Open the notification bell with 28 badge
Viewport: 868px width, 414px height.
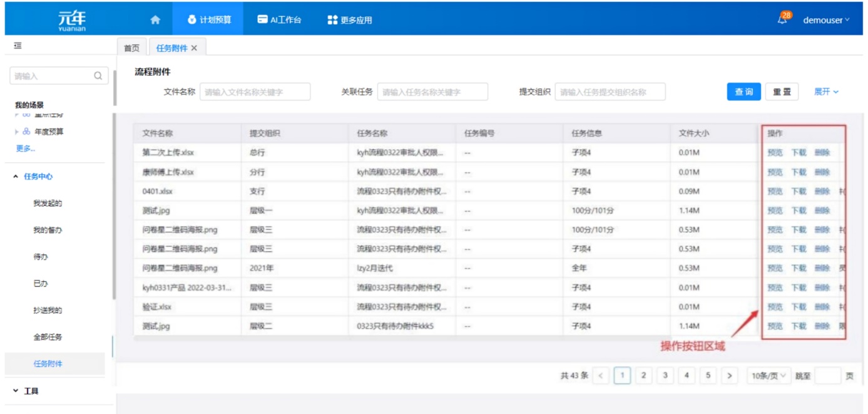pyautogui.click(x=782, y=20)
